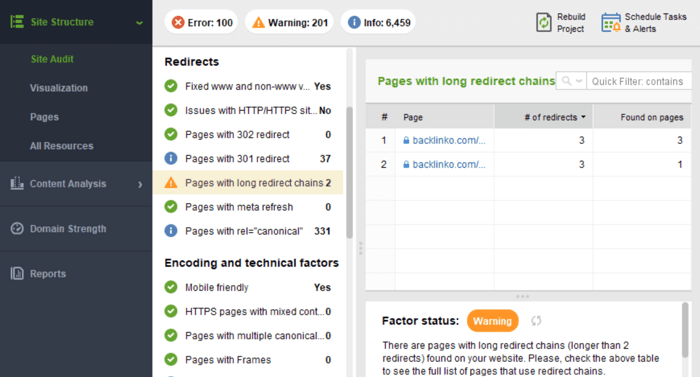Click the Schedule Tasks calendar icon

(x=611, y=22)
